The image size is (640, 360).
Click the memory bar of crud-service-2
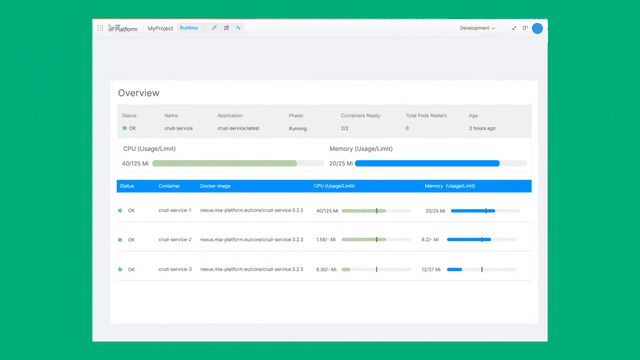tap(482, 240)
